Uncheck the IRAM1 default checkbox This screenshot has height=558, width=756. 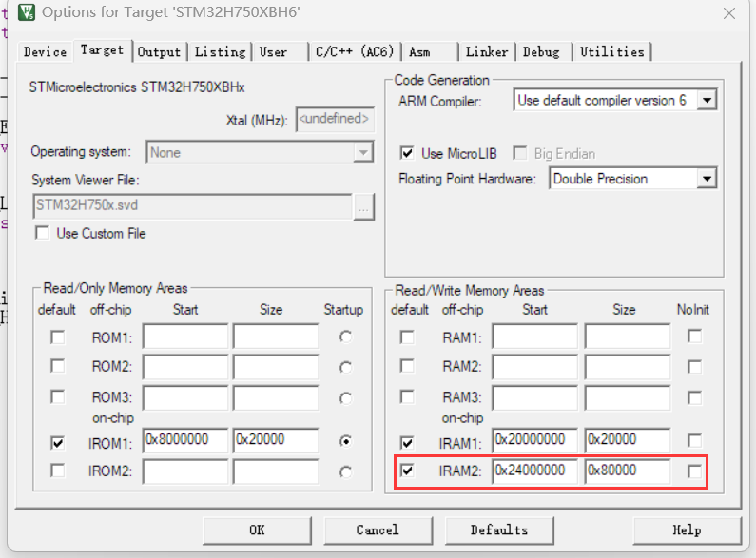click(407, 442)
